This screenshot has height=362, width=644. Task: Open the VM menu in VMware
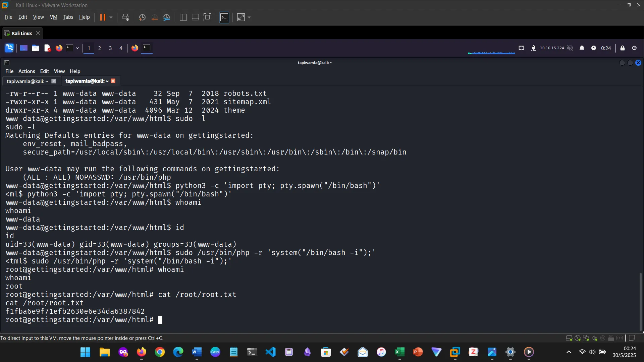coord(54,17)
